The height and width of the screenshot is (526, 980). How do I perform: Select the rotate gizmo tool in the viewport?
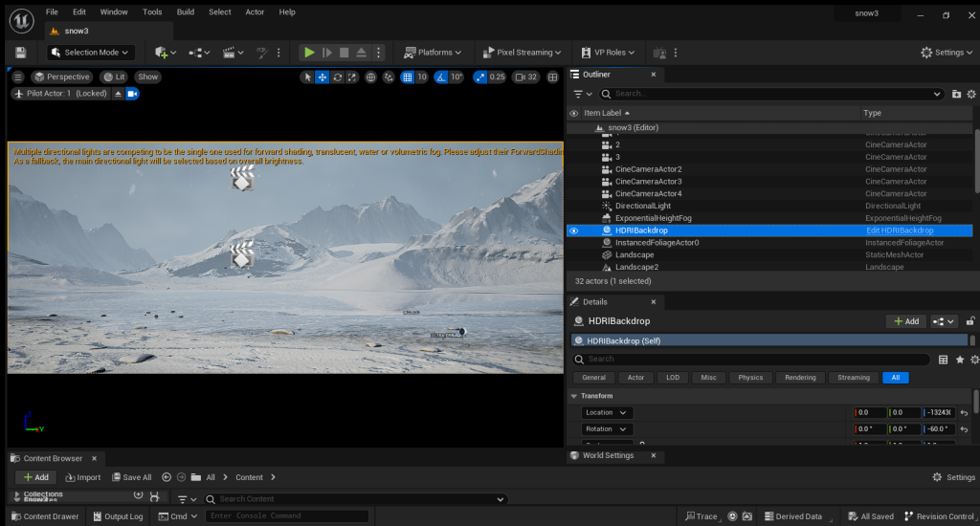[x=338, y=77]
